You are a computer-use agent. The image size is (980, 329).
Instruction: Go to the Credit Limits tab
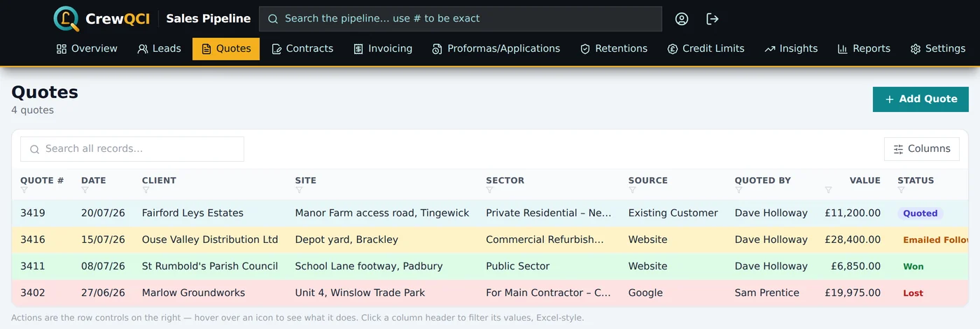click(x=706, y=49)
